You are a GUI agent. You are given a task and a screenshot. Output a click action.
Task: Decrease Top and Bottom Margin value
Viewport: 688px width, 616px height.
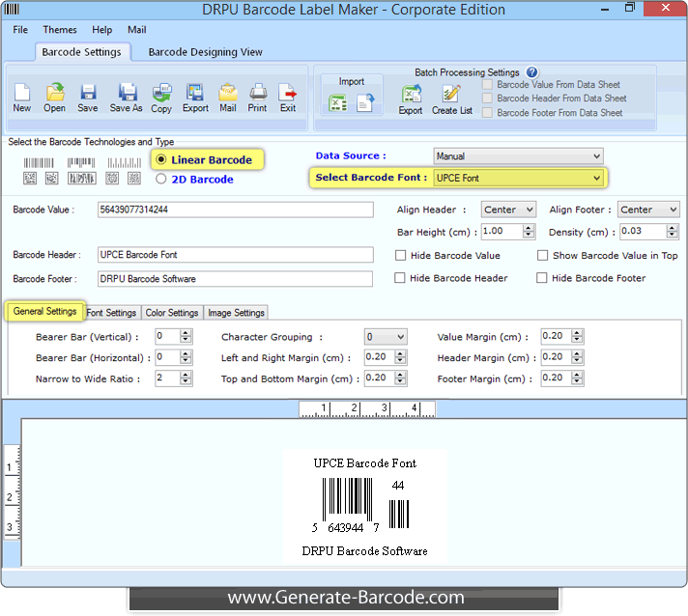[400, 382]
